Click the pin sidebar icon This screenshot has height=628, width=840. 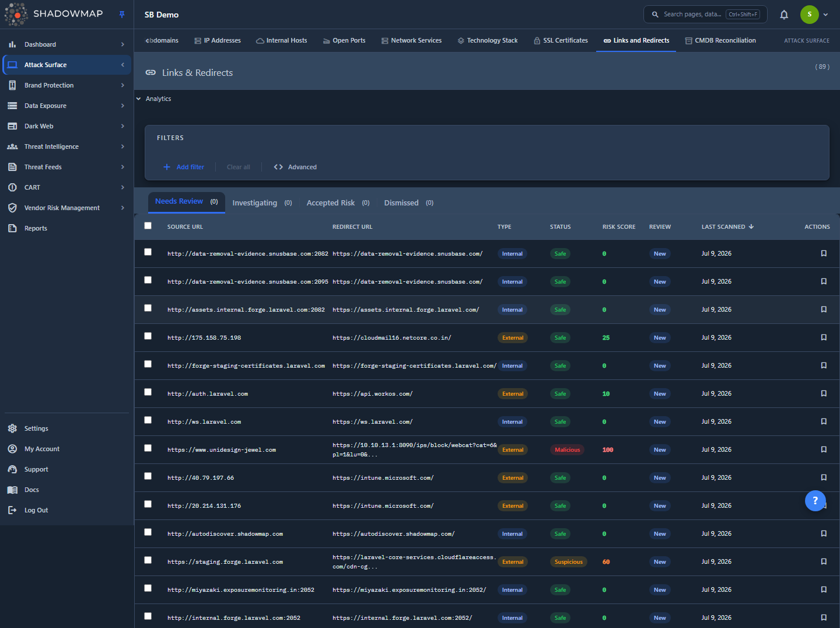122,15
